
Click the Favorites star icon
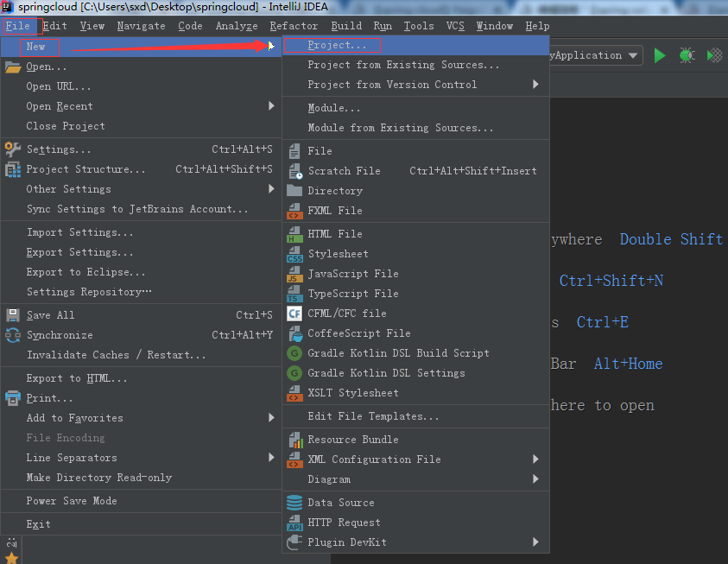11,558
